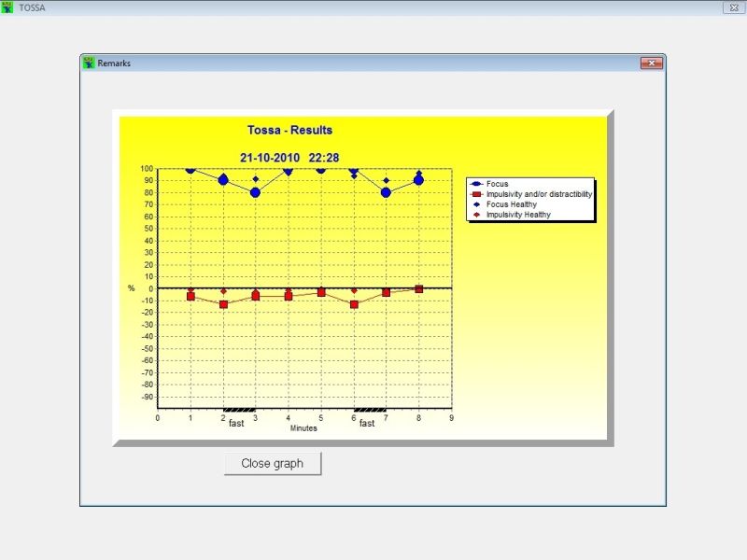The height and width of the screenshot is (560, 747).
Task: Click the blue Focus dot near minute 7
Action: 385,191
